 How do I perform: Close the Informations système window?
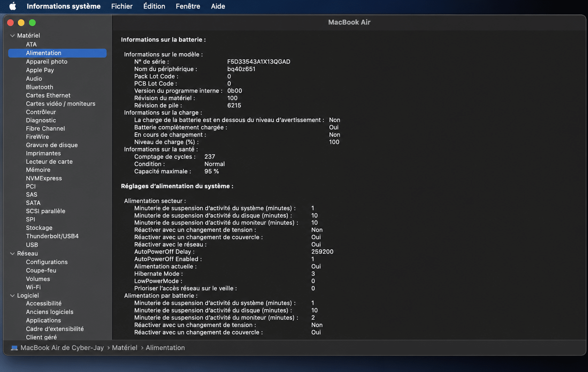[x=10, y=23]
